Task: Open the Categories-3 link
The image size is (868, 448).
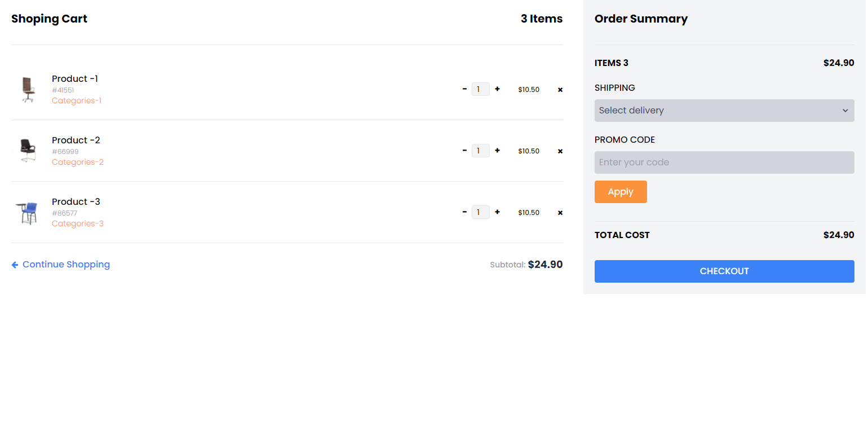Action: [77, 223]
